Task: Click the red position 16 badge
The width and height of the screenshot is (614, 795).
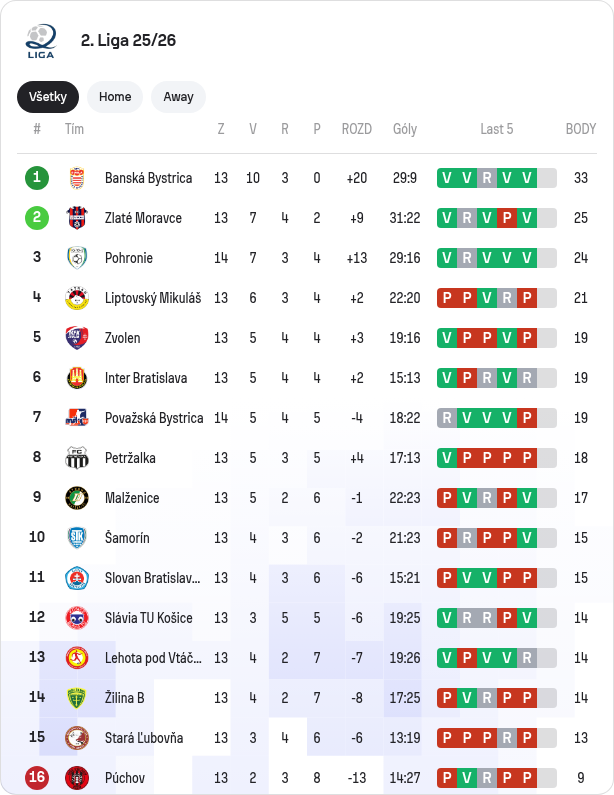Action: (37, 778)
